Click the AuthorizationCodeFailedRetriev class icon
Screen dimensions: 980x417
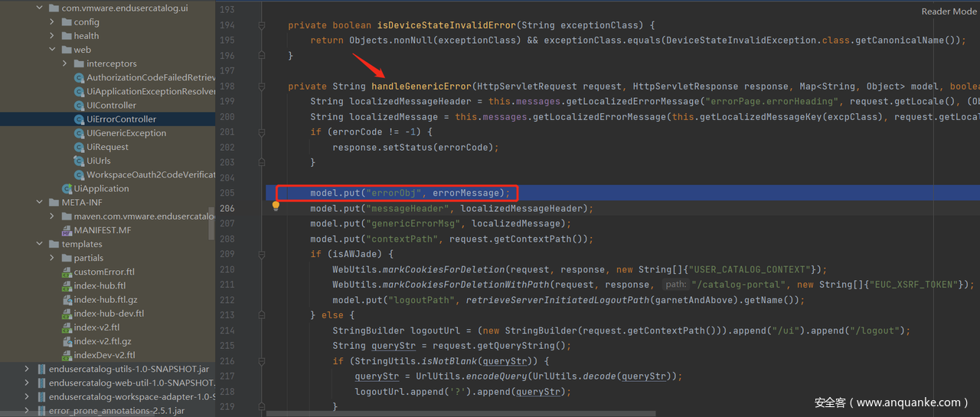tap(79, 77)
